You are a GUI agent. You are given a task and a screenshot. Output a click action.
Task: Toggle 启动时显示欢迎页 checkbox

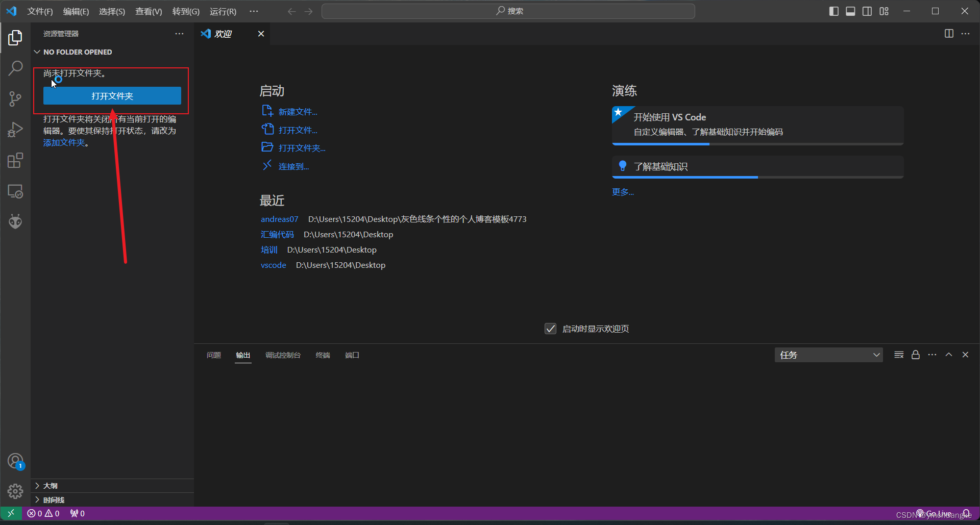550,329
